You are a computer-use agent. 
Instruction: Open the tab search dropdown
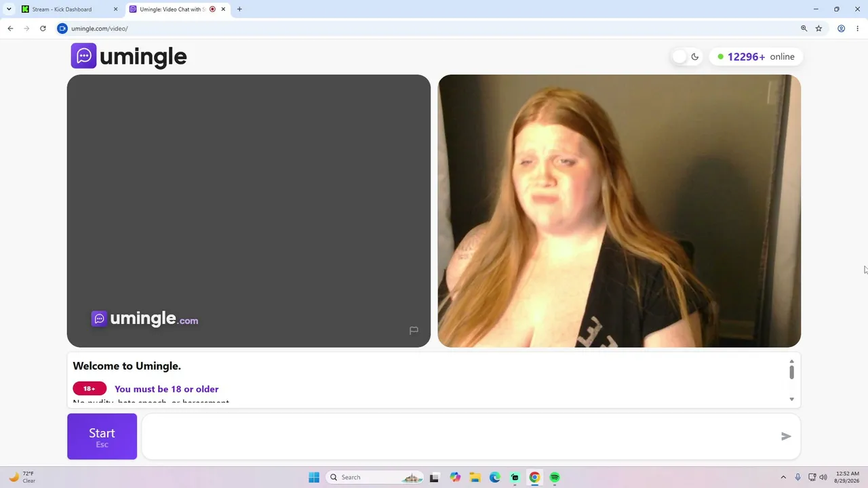click(x=9, y=9)
